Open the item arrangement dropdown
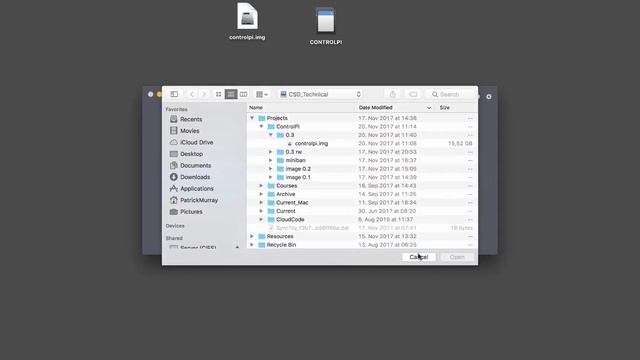This screenshot has height=360, width=640. 262,94
